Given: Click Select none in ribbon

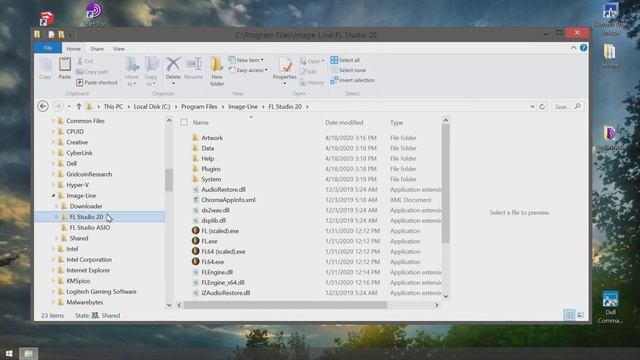Looking at the screenshot, I should point(348,70).
